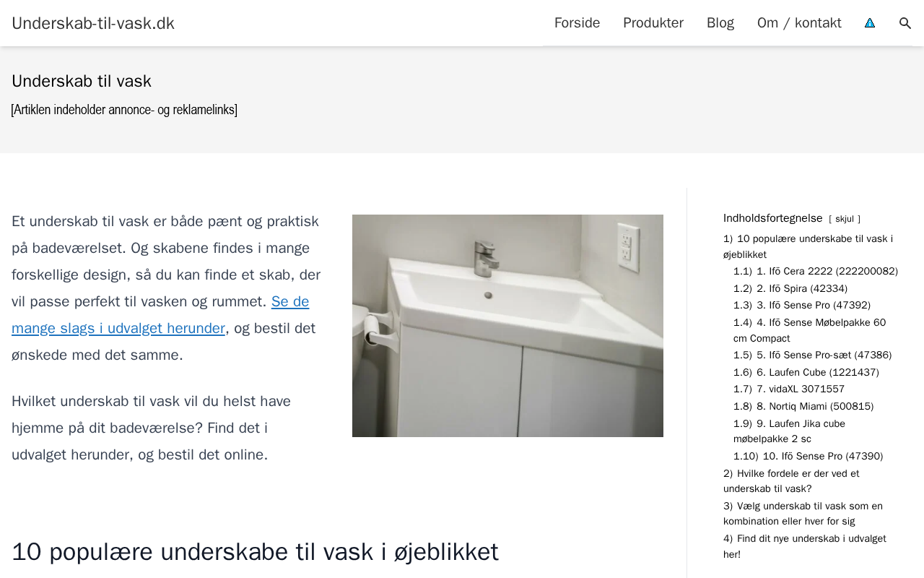Click the blue triangle icon in navigation

(x=870, y=23)
